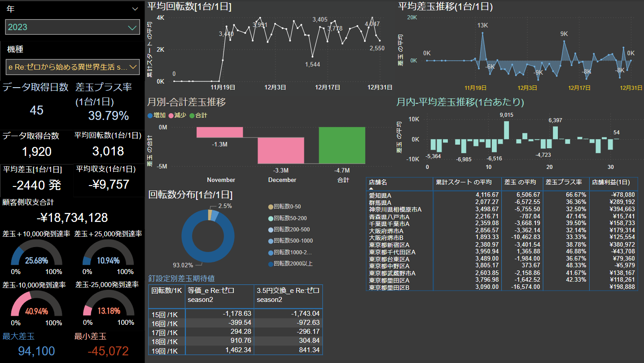The image size is (644, 363).
Task: Click the 減少 pink legend marker
Action: [171, 115]
